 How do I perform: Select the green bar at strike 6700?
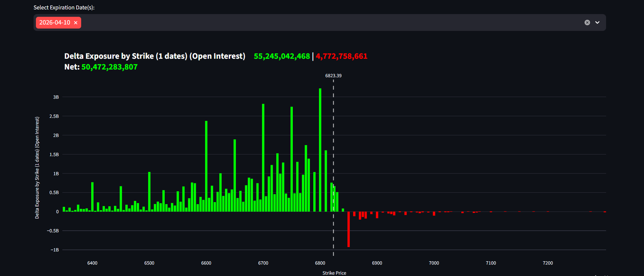(263, 158)
